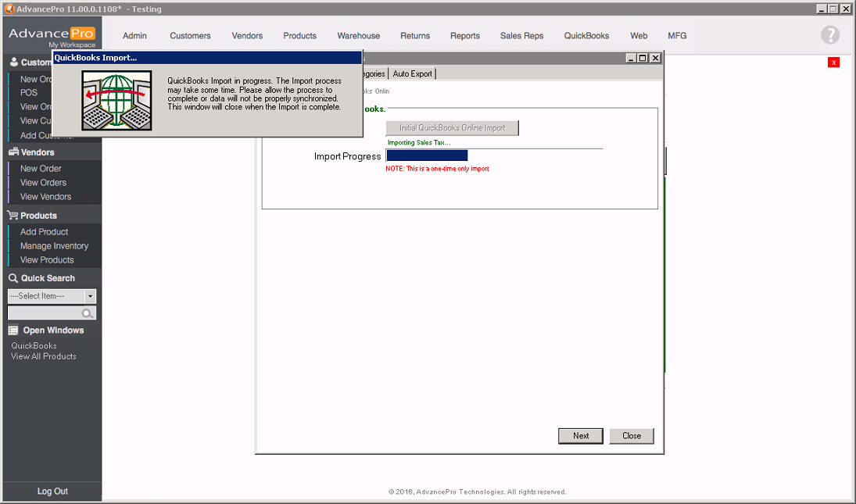Click the Vendors section icon in the sidebar
Image resolution: width=856 pixels, height=504 pixels.
(x=13, y=152)
